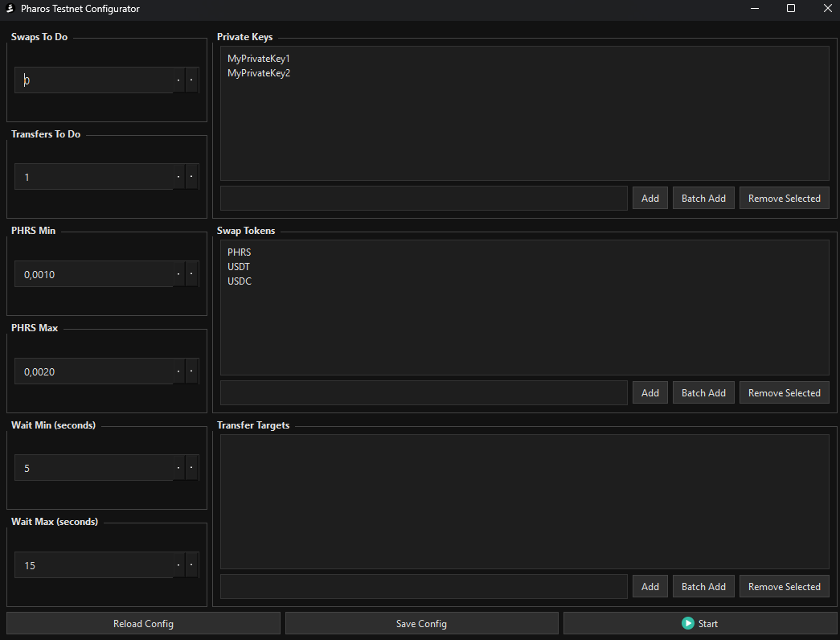Click the Save Config button
Screen dimensions: 840x640
(x=421, y=623)
